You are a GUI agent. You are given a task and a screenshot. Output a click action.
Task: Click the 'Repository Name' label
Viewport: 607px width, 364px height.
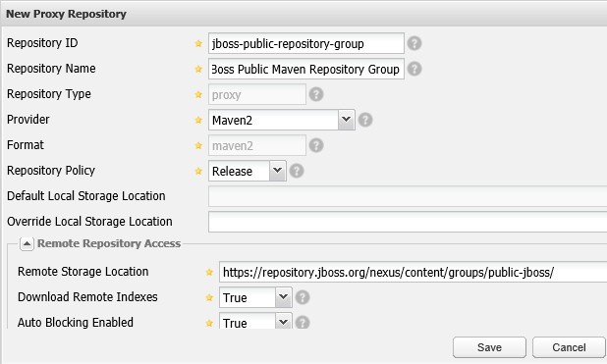51,69
